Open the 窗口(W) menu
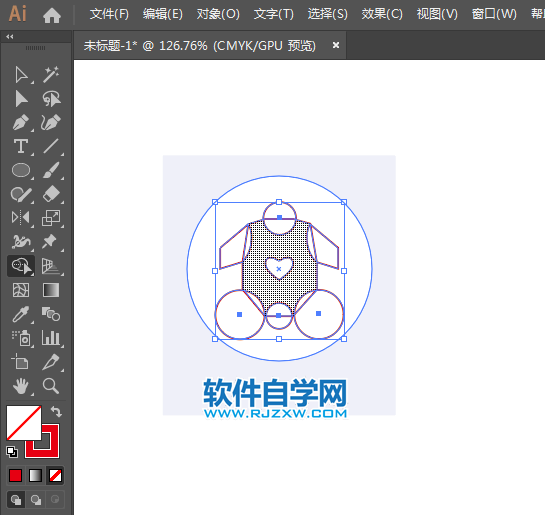The height and width of the screenshot is (515, 545). (494, 14)
